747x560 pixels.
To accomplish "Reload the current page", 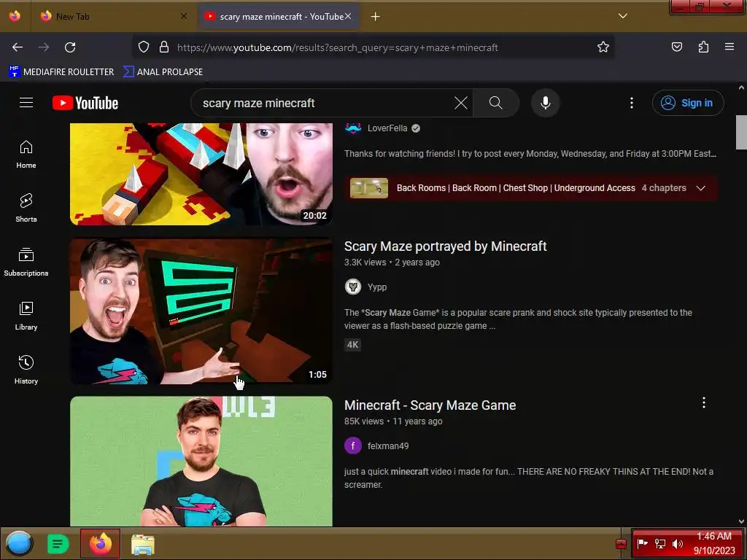I will 70,47.
